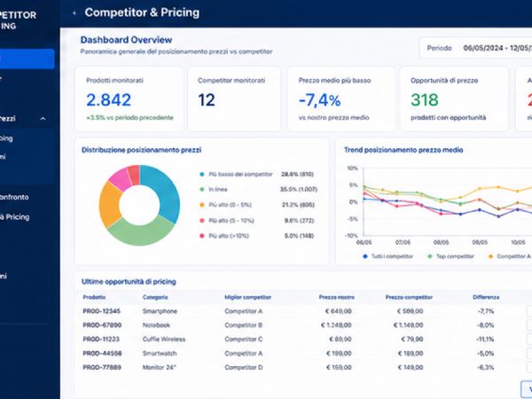
Task: Click the '28.6% (810)' distribution value
Action: pyautogui.click(x=298, y=175)
